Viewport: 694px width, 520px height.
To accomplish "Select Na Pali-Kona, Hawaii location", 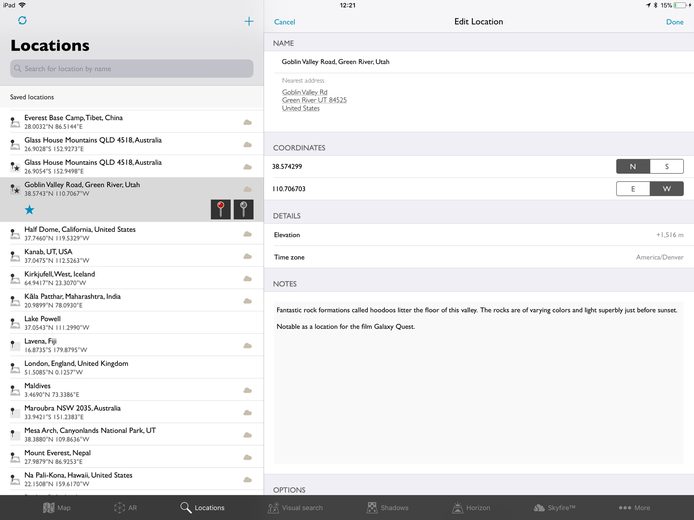I will 132,479.
